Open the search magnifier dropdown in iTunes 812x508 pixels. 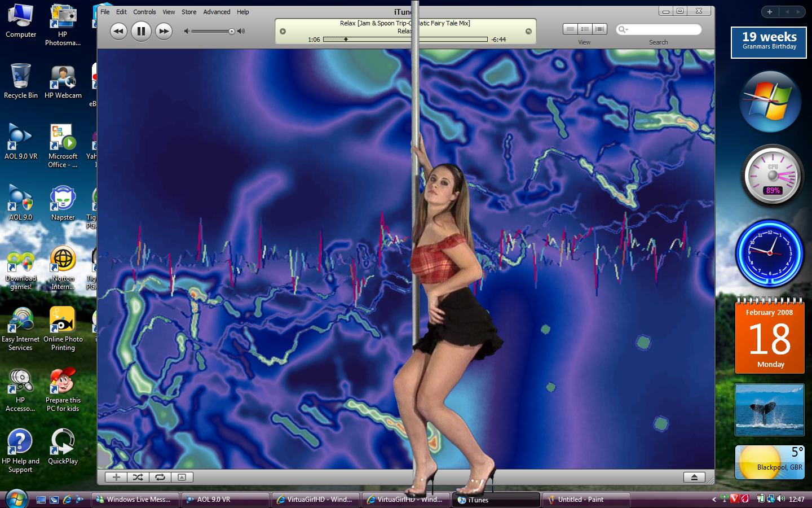[x=623, y=29]
